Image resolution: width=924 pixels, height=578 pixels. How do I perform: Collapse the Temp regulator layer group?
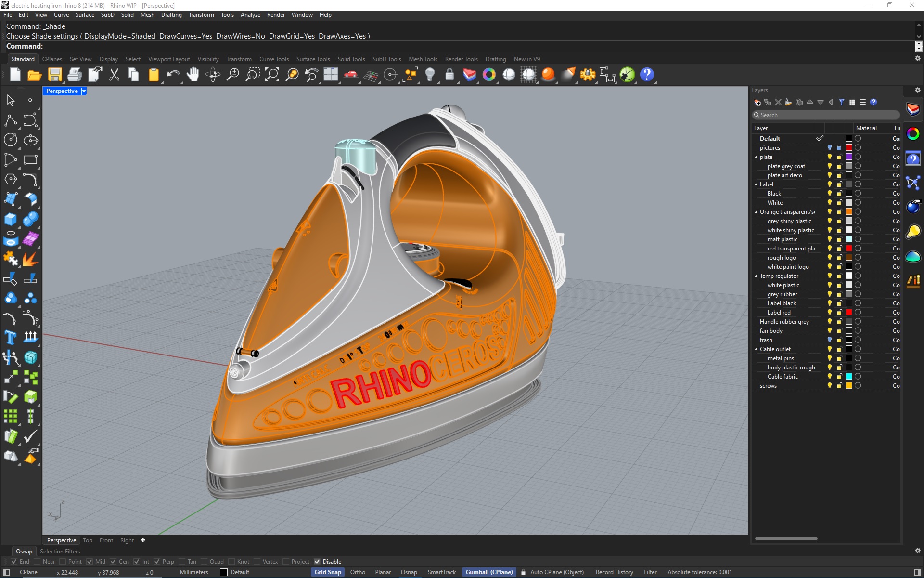pyautogui.click(x=756, y=276)
